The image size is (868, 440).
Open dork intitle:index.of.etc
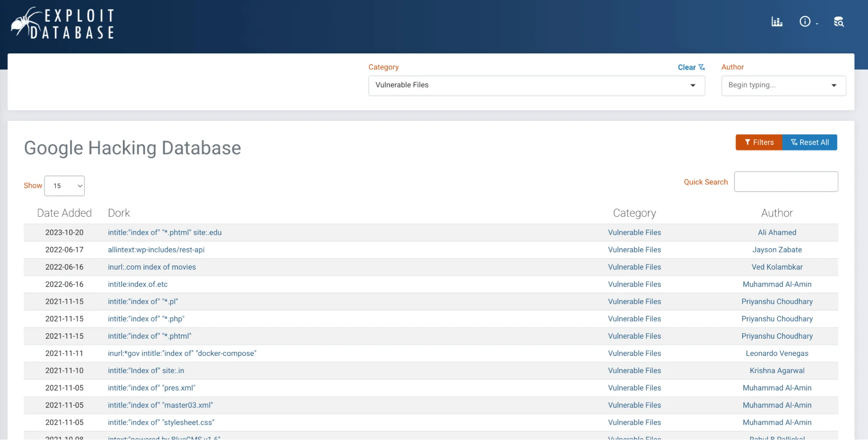click(138, 285)
